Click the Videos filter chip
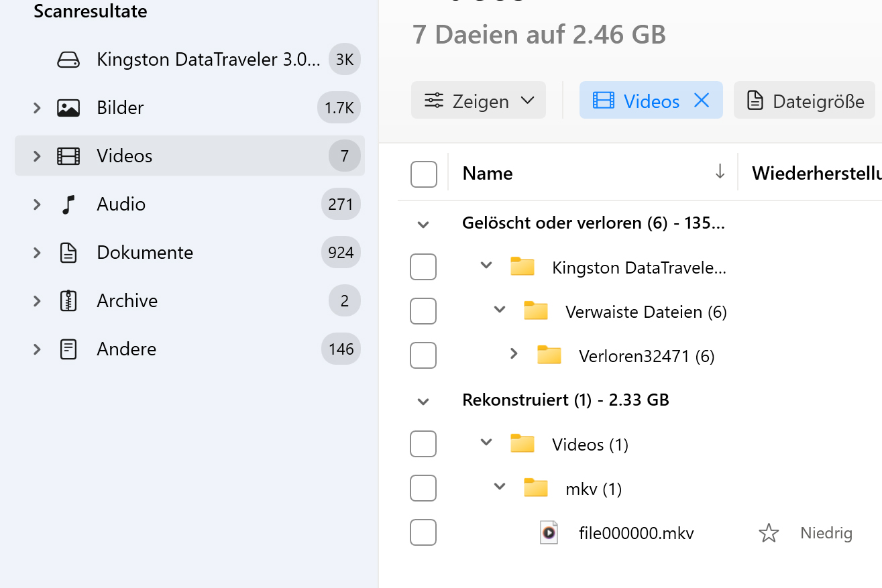882x588 pixels. click(651, 101)
